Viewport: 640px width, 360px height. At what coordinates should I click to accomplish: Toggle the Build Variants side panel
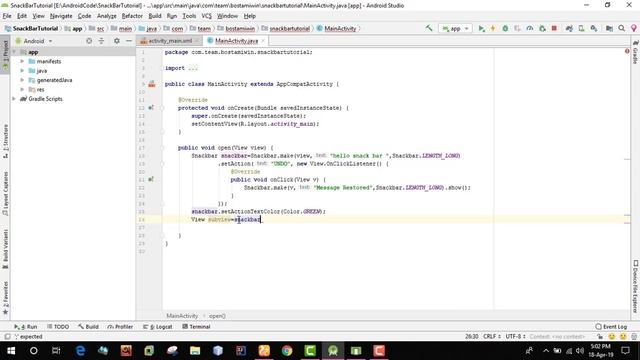coord(5,249)
